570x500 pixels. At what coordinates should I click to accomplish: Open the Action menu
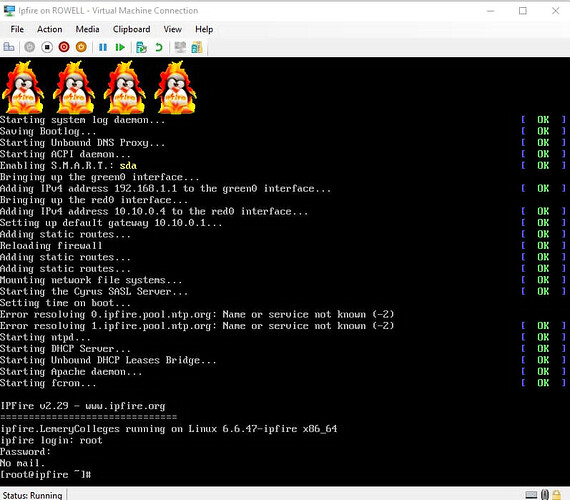pos(49,29)
